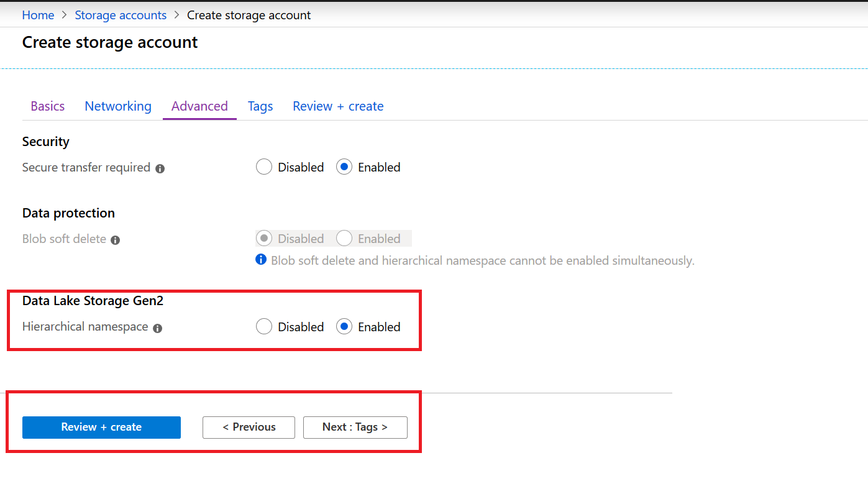Click the Previous button
This screenshot has width=868, height=499.
click(x=249, y=427)
